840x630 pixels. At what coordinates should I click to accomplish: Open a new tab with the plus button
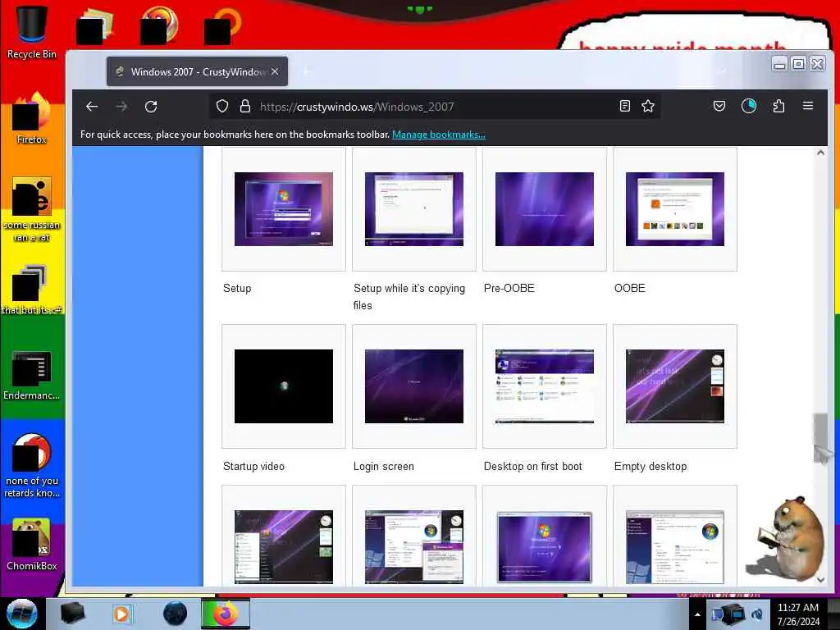point(307,71)
